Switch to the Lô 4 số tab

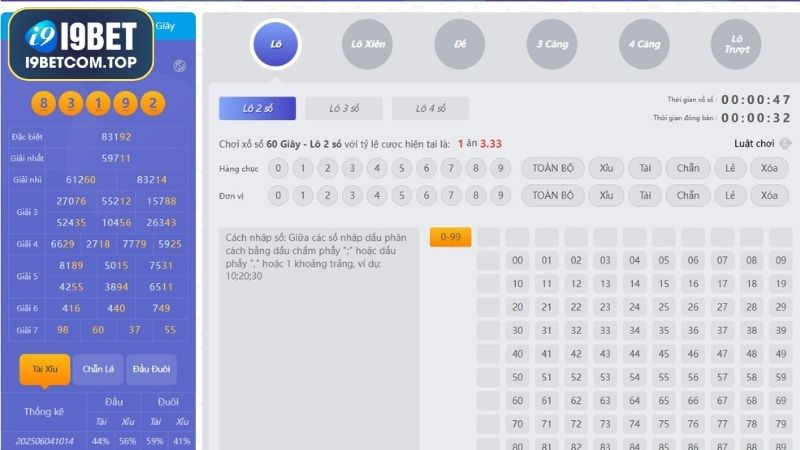click(x=430, y=108)
